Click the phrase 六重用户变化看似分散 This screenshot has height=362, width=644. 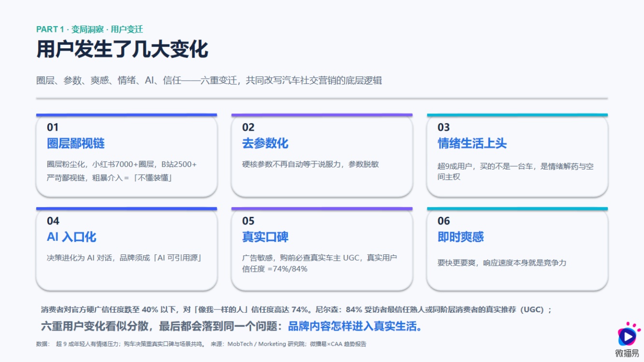[x=96, y=326]
